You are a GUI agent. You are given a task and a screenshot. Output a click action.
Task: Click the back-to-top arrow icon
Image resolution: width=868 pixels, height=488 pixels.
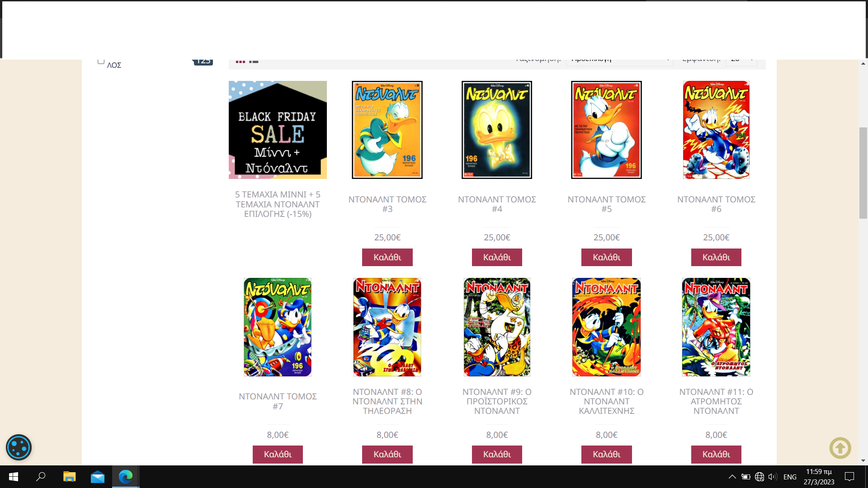pyautogui.click(x=840, y=448)
